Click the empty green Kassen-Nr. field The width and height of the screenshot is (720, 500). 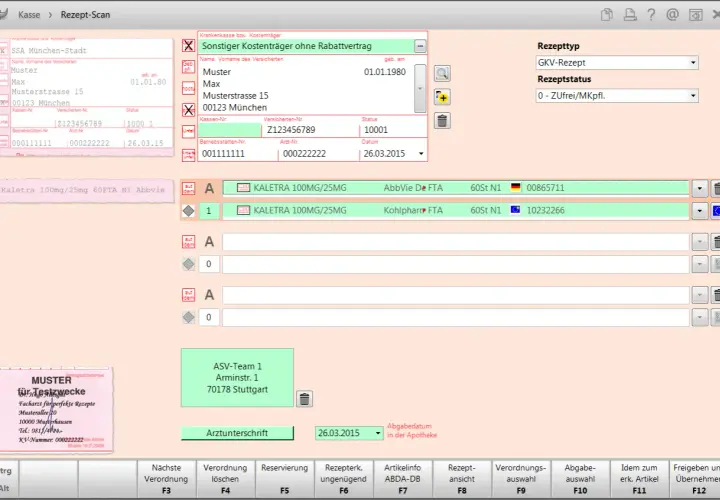pyautogui.click(x=229, y=130)
